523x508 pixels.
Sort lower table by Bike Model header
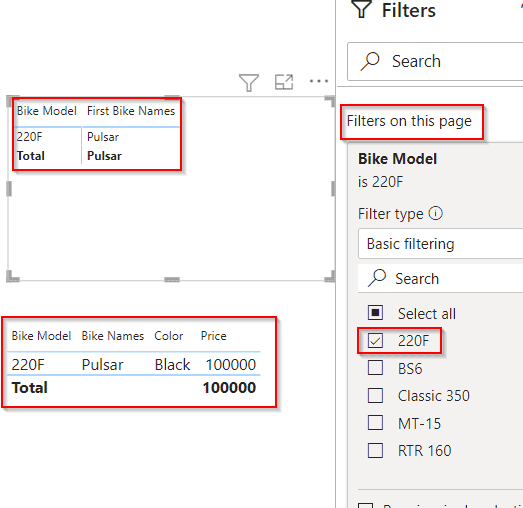tap(41, 336)
